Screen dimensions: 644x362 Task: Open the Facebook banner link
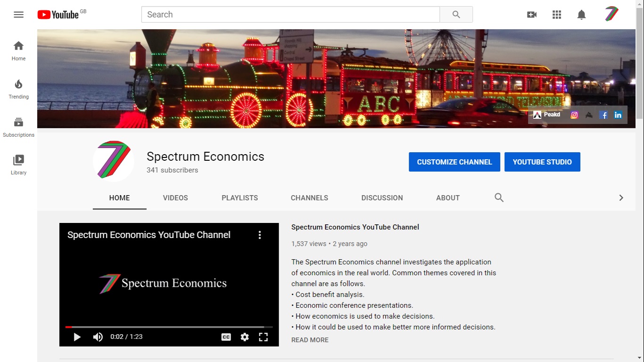click(603, 115)
